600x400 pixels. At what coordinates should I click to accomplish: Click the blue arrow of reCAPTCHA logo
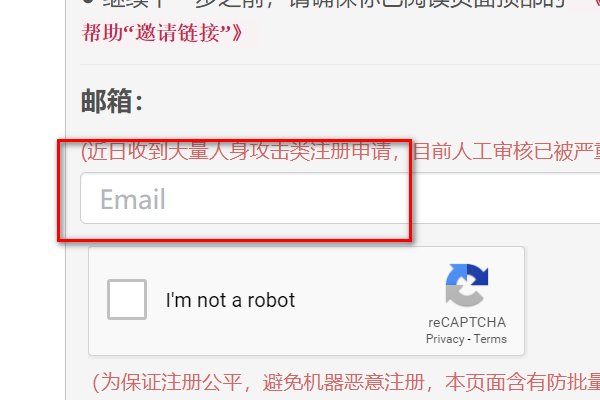point(472,274)
